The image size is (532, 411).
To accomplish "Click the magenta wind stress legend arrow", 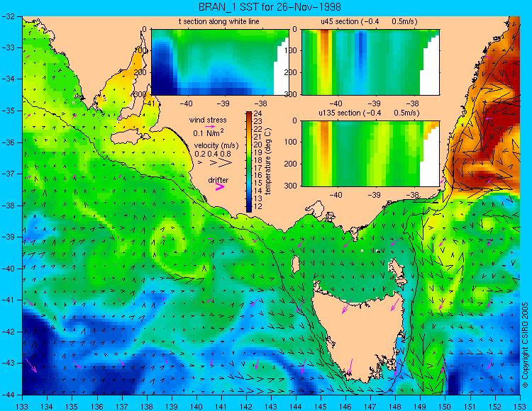I will [210, 126].
